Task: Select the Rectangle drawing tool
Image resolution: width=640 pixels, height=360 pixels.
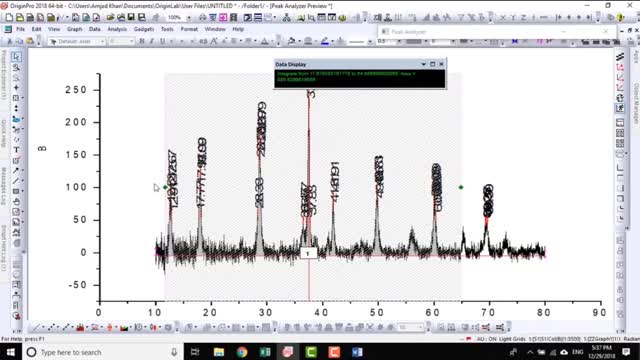Action: tap(16, 191)
